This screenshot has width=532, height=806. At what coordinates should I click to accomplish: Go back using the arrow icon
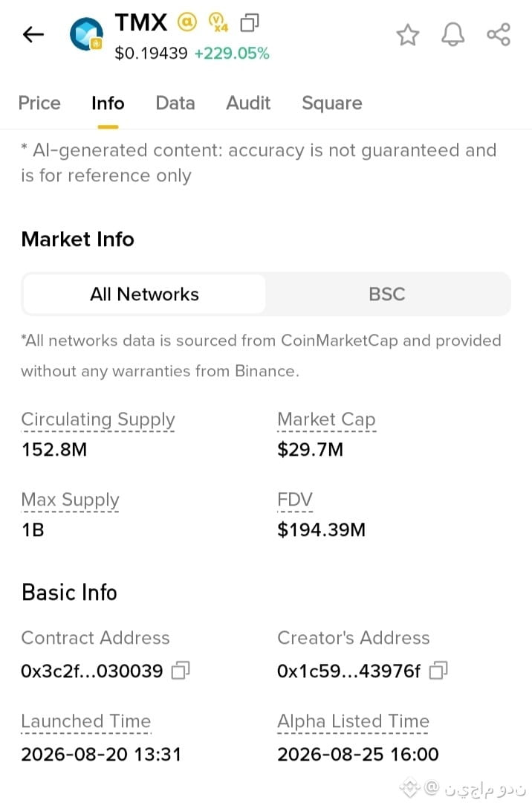pyautogui.click(x=33, y=34)
